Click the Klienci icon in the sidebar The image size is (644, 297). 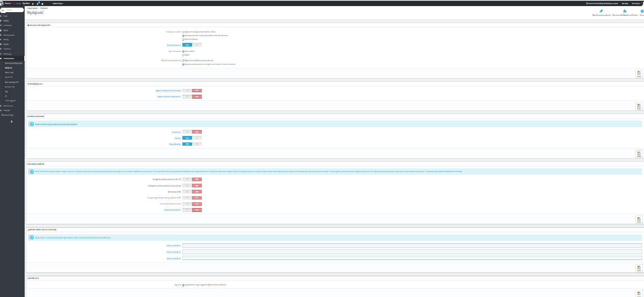1,30
